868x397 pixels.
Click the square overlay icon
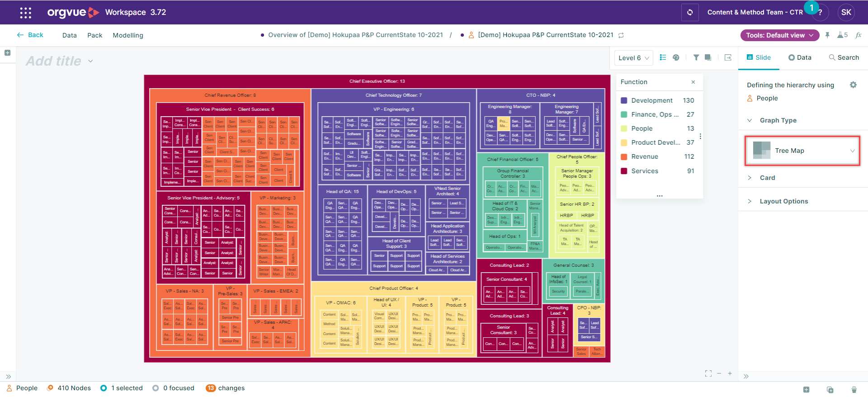pos(708,57)
